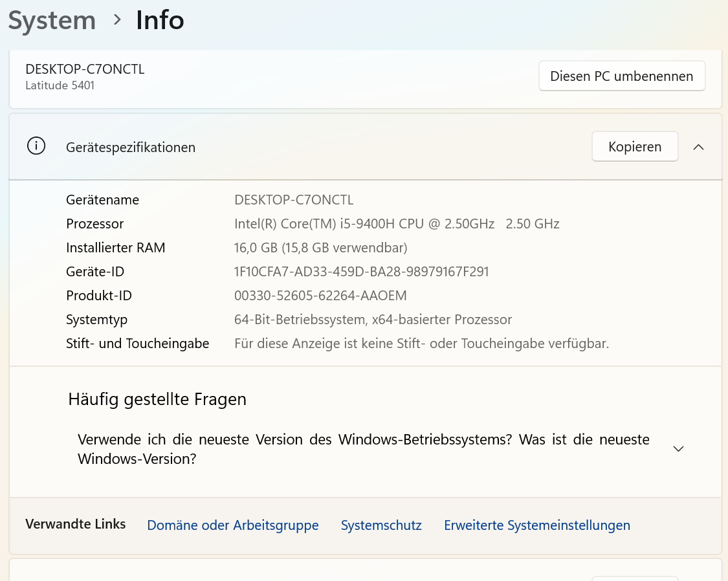Select the Geräte-ID value 1F10CFA7 text
728x581 pixels.
[x=361, y=272]
